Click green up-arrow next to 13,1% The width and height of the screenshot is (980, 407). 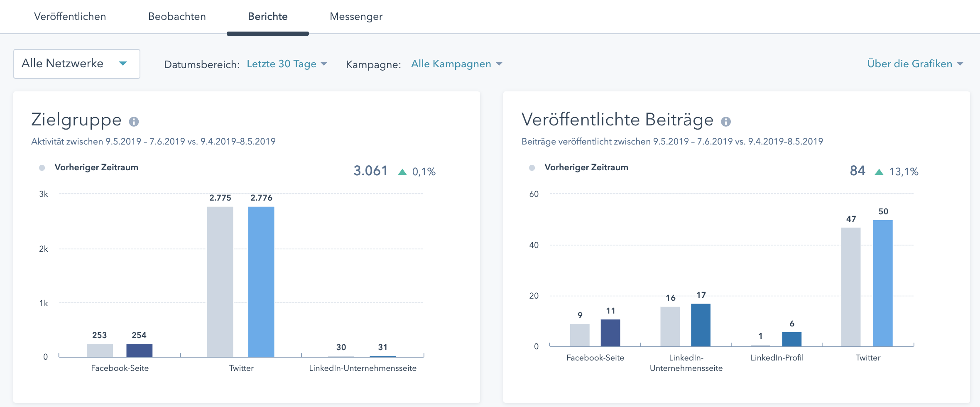(x=879, y=172)
